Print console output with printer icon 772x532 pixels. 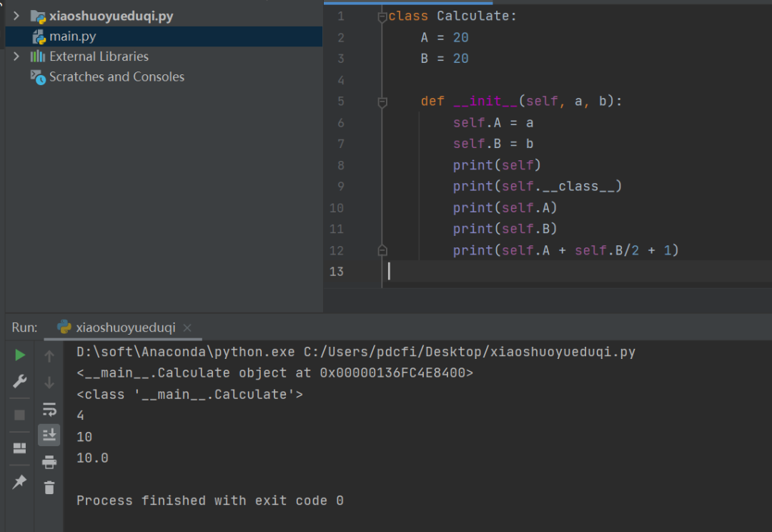click(49, 462)
